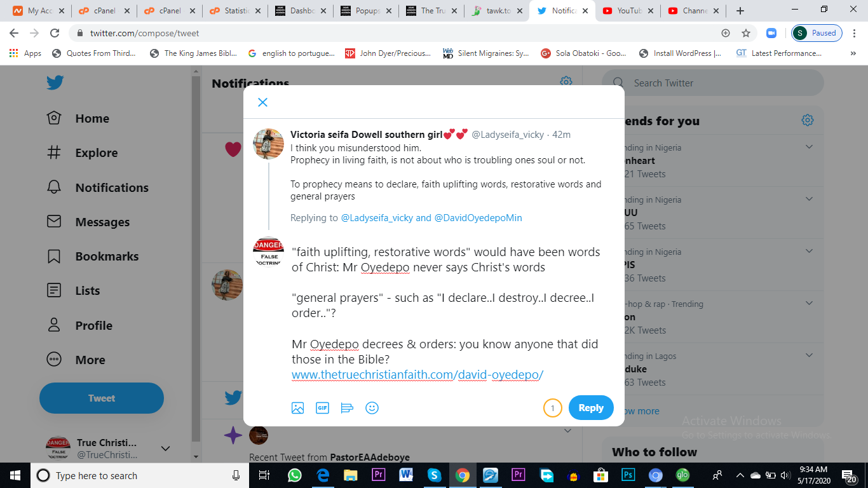Click the @DavidOyedepoMin mention link
This screenshot has width=868, height=488.
(x=478, y=218)
